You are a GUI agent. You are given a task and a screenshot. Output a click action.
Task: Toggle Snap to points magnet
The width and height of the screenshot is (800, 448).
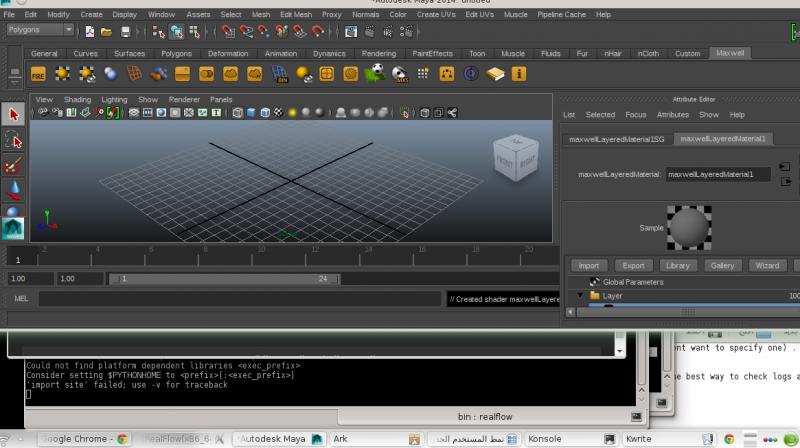(264, 32)
